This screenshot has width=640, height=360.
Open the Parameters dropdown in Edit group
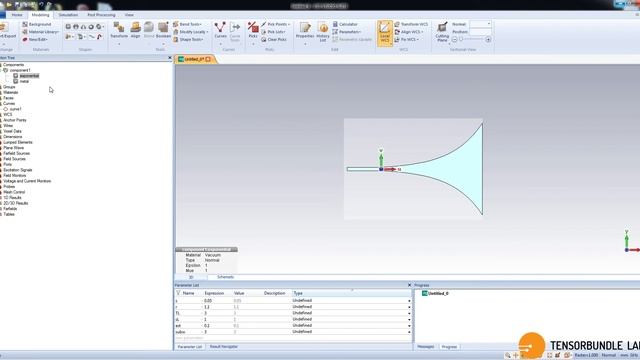tap(347, 32)
